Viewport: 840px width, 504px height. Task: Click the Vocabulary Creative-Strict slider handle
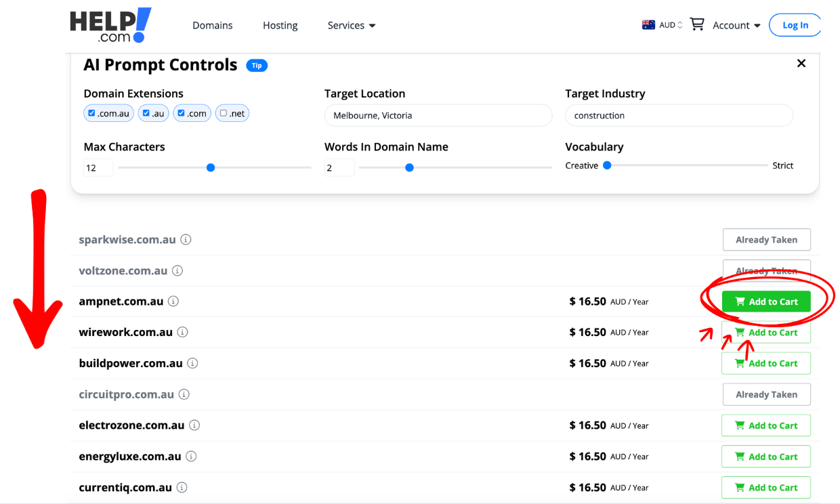point(607,165)
